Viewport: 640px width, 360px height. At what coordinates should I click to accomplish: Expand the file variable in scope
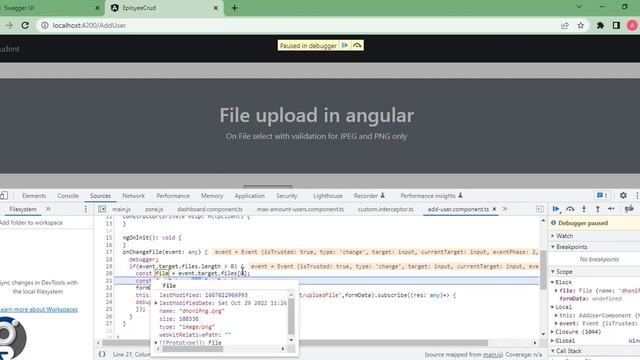556,291
